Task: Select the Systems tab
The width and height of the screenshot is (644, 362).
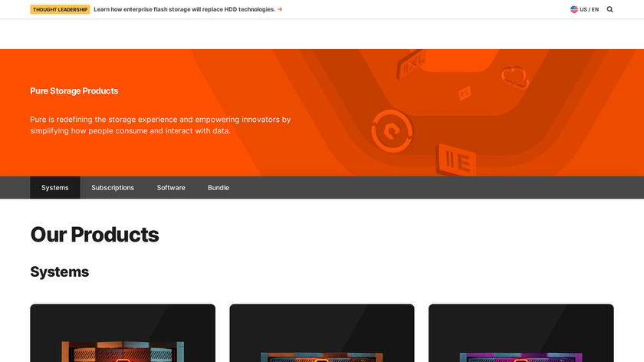Action: tap(55, 187)
